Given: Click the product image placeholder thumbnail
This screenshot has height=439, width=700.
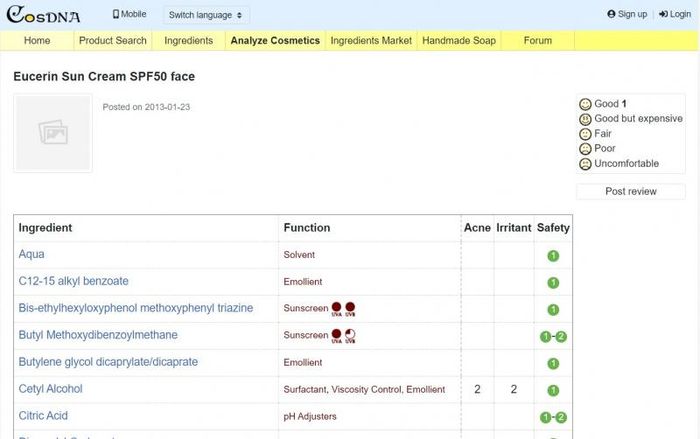Looking at the screenshot, I should pyautogui.click(x=53, y=133).
